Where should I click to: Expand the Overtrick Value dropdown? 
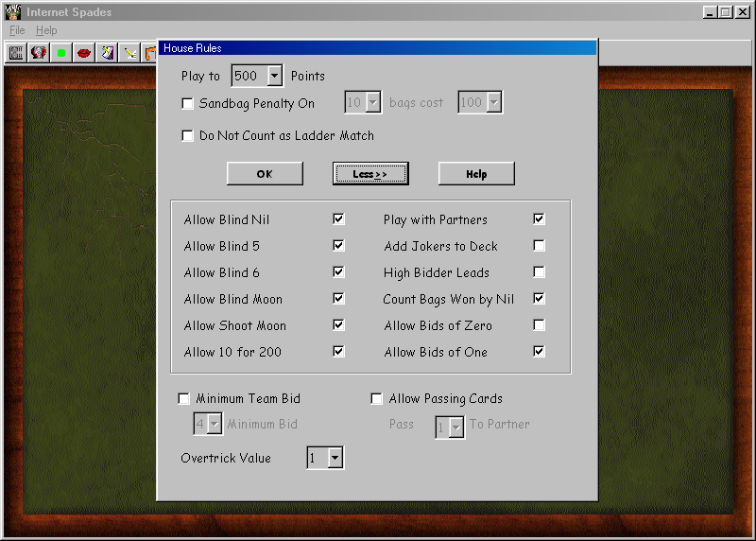coord(335,459)
